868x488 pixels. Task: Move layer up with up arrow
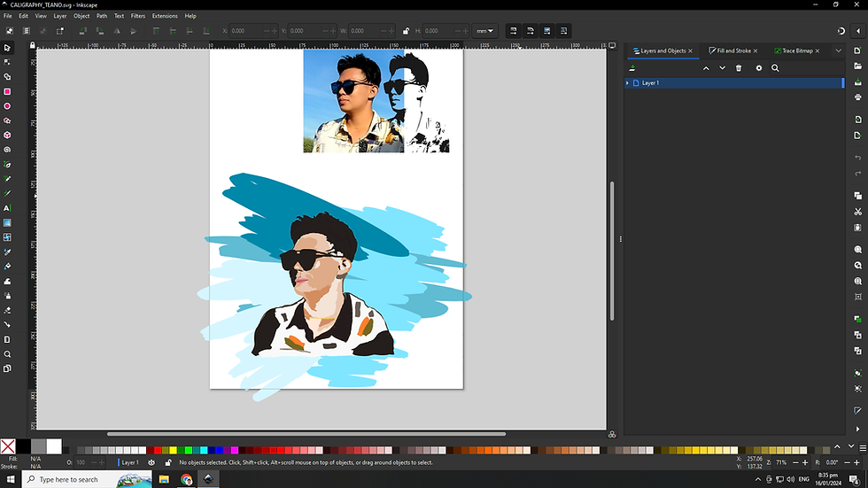click(x=706, y=68)
